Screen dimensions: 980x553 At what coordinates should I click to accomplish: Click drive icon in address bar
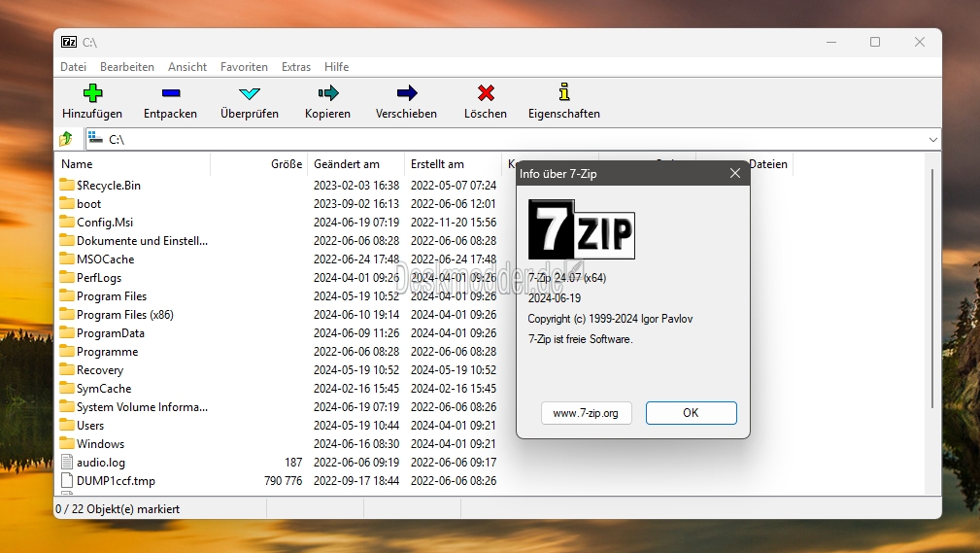click(95, 138)
